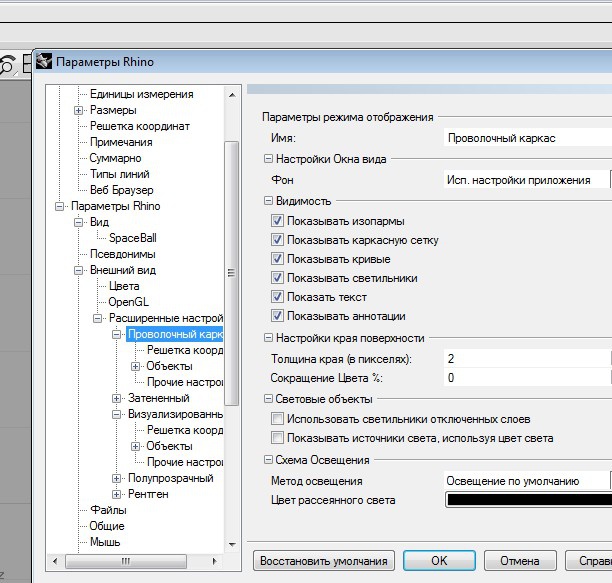Click the Rhino icon in dialog title bar
This screenshot has height=583, width=612.
click(44, 61)
